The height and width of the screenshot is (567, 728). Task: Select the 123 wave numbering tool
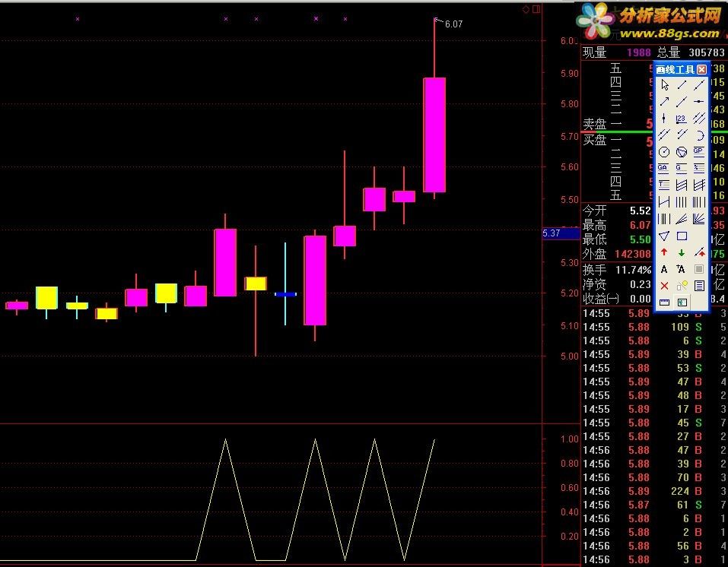pos(682,119)
